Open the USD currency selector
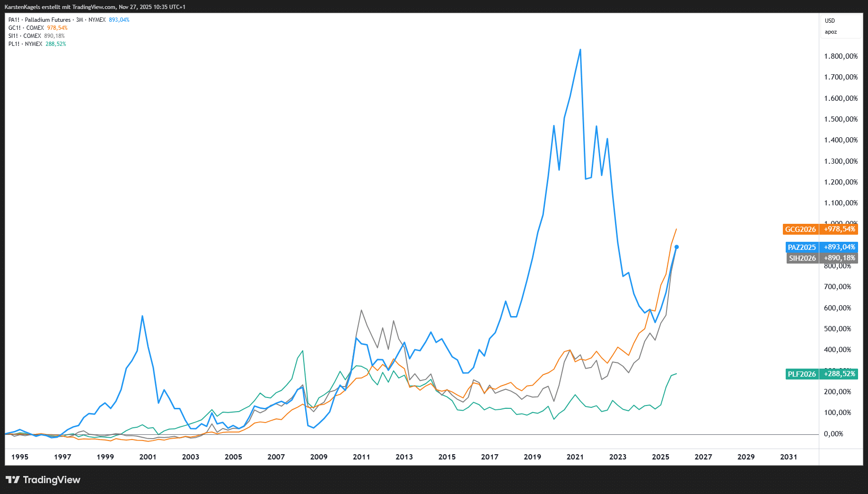Screen dimensions: 868x494 point(830,21)
